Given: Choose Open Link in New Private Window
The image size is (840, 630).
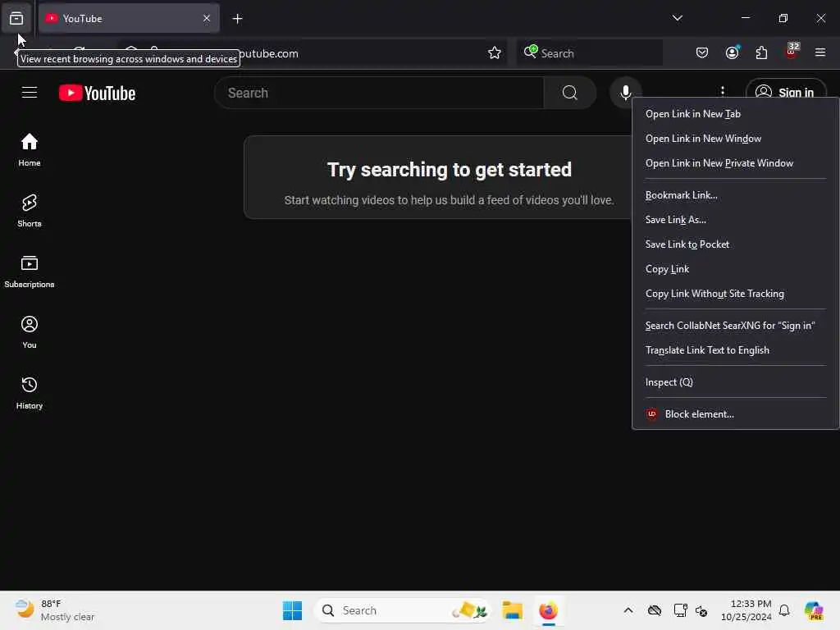Looking at the screenshot, I should pyautogui.click(x=735, y=163).
